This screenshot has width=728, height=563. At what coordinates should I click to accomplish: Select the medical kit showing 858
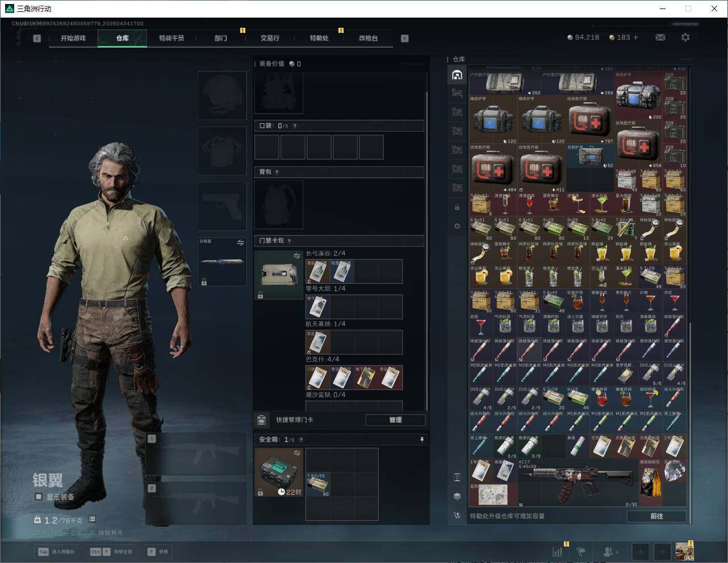[x=638, y=144]
